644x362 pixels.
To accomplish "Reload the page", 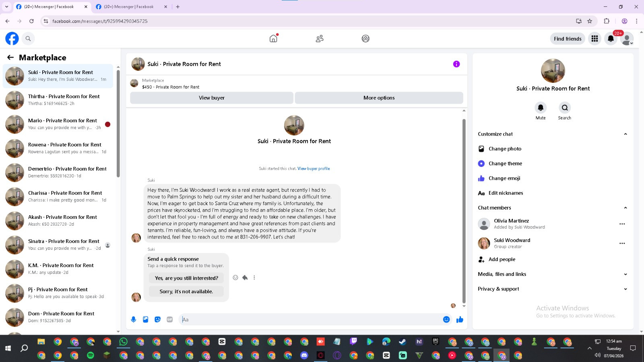I will pos(31,21).
